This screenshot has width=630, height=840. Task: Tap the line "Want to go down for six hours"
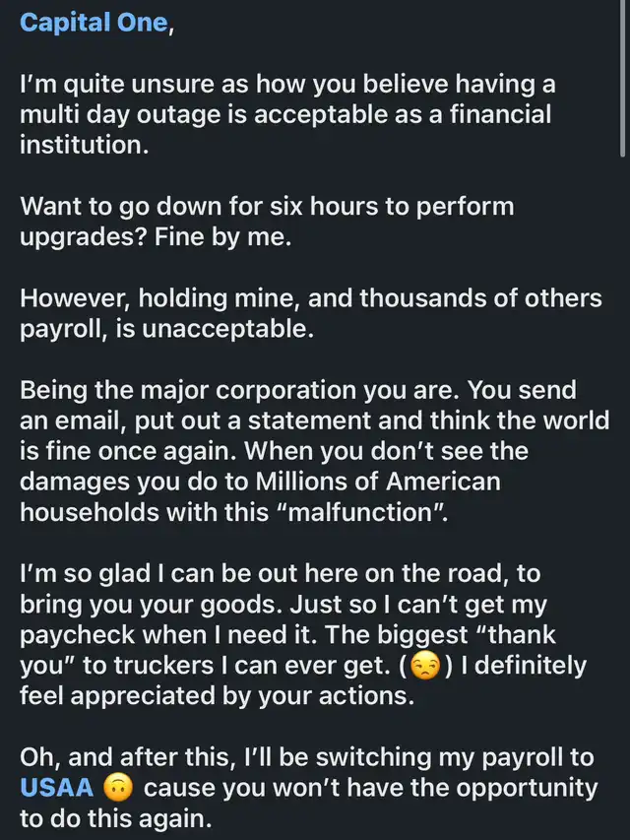point(266,208)
